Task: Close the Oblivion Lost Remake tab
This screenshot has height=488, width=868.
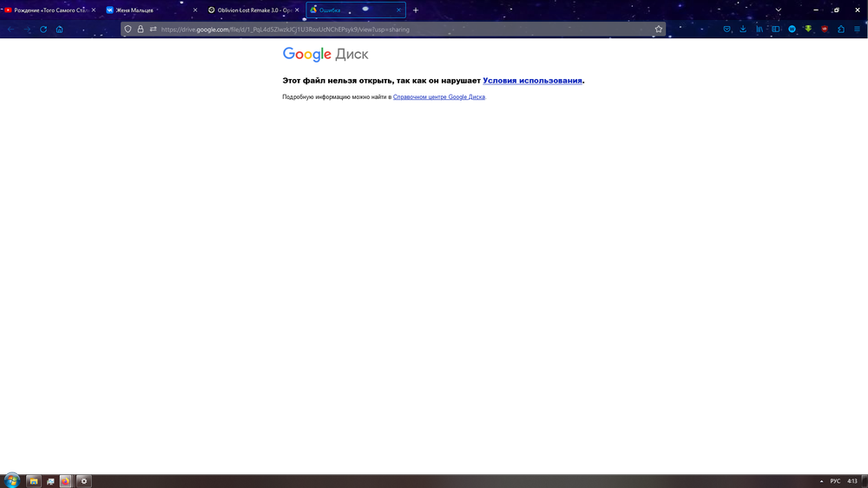Action: click(x=297, y=10)
